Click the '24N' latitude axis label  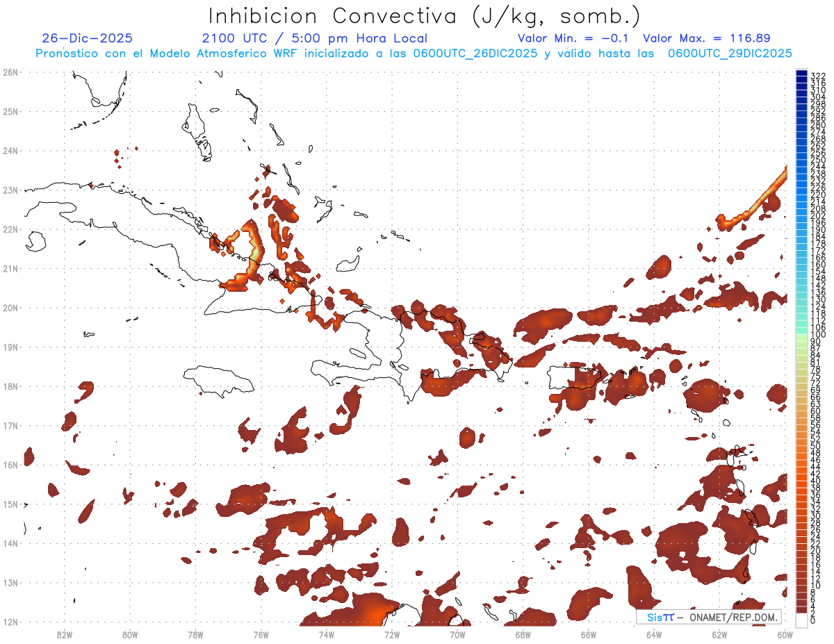(10, 151)
